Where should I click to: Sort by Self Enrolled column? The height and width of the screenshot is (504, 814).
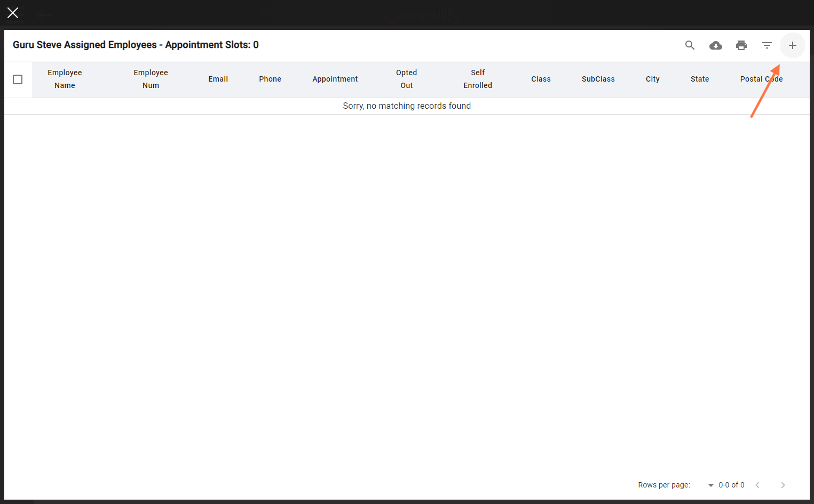[478, 79]
